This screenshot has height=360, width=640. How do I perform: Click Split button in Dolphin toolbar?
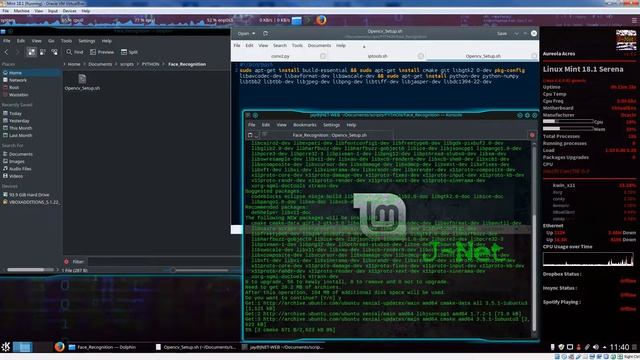[x=129, y=52]
